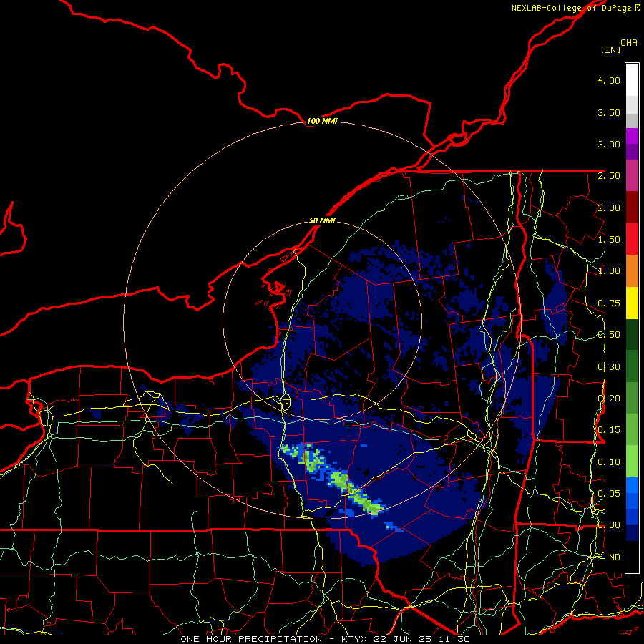644x644 pixels.
Task: Select the yellow swatch beside 0.75
Action: coord(632,303)
